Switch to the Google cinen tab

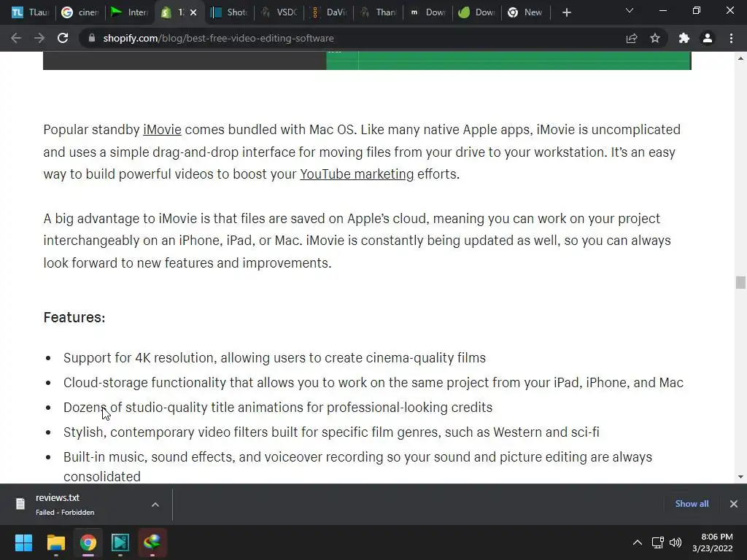point(80,12)
